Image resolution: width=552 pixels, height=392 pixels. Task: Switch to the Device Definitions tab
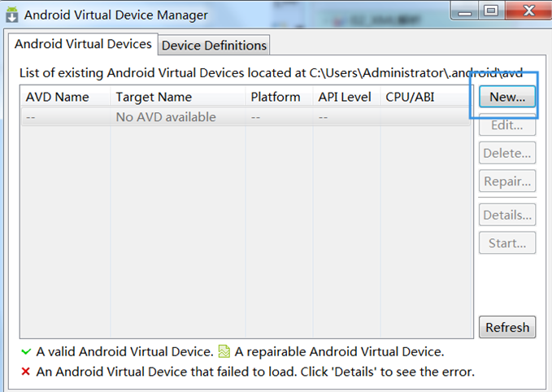pos(214,45)
